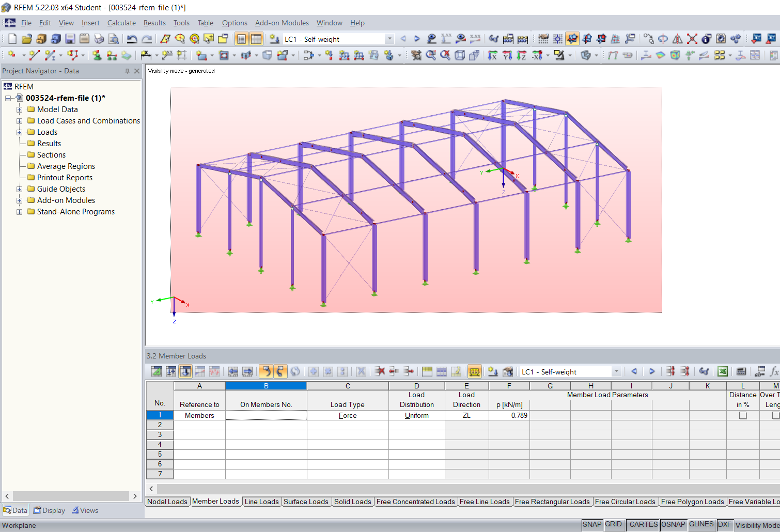The width and height of the screenshot is (780, 532).
Task: Collapse the 003524-rfem-file model node
Action: tap(8, 98)
